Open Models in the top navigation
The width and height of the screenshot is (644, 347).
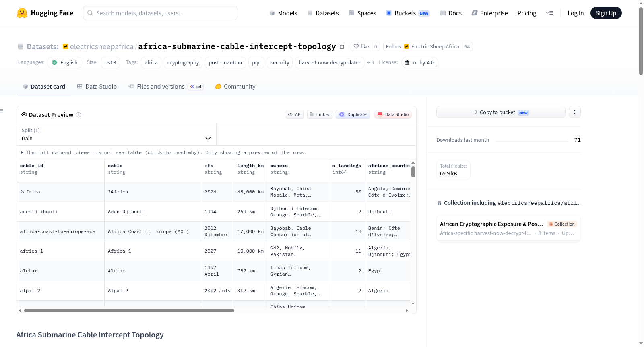283,13
